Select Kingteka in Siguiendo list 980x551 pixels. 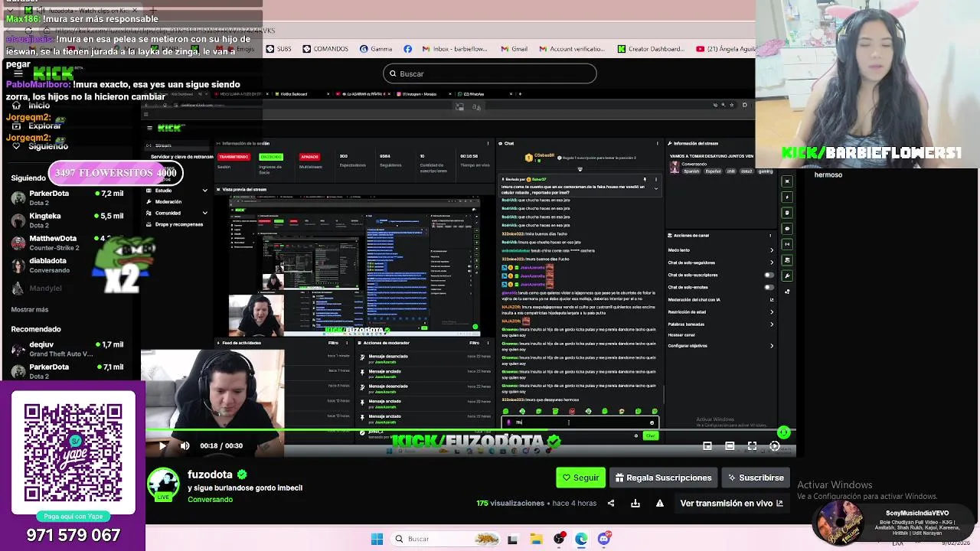(67, 220)
